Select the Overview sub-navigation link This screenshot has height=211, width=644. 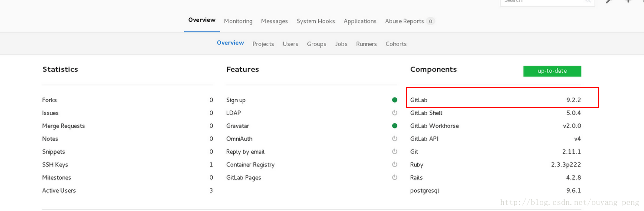[x=230, y=43]
